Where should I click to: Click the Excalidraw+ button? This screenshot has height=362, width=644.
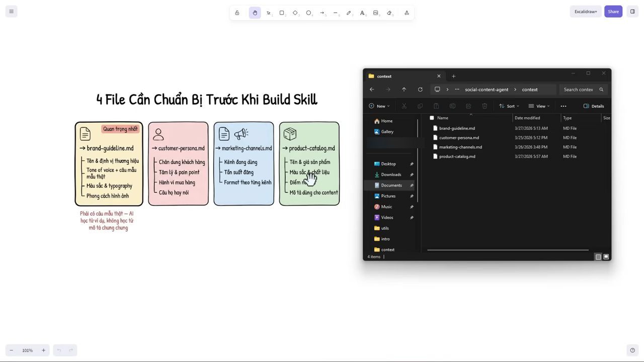(586, 12)
